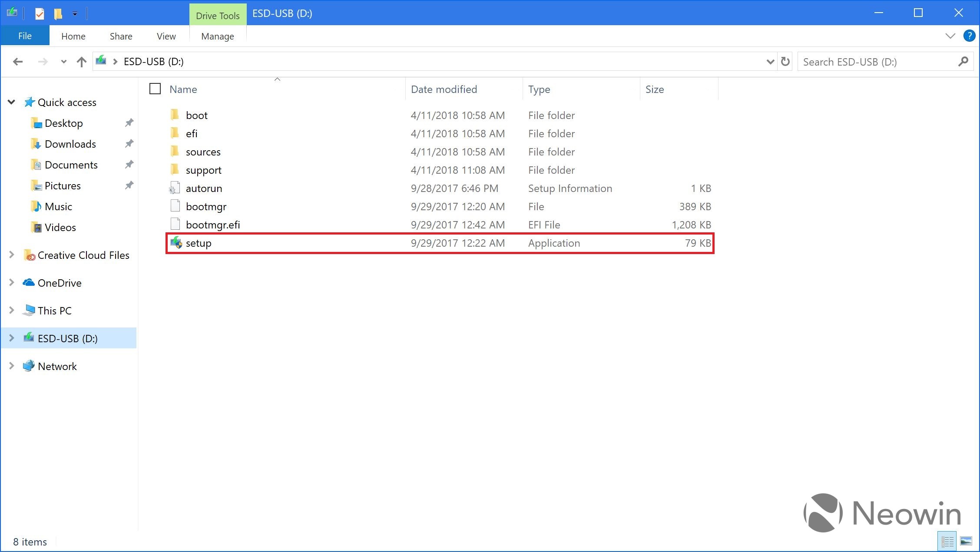
Task: Switch to Details view layout icon
Action: pos(947,542)
